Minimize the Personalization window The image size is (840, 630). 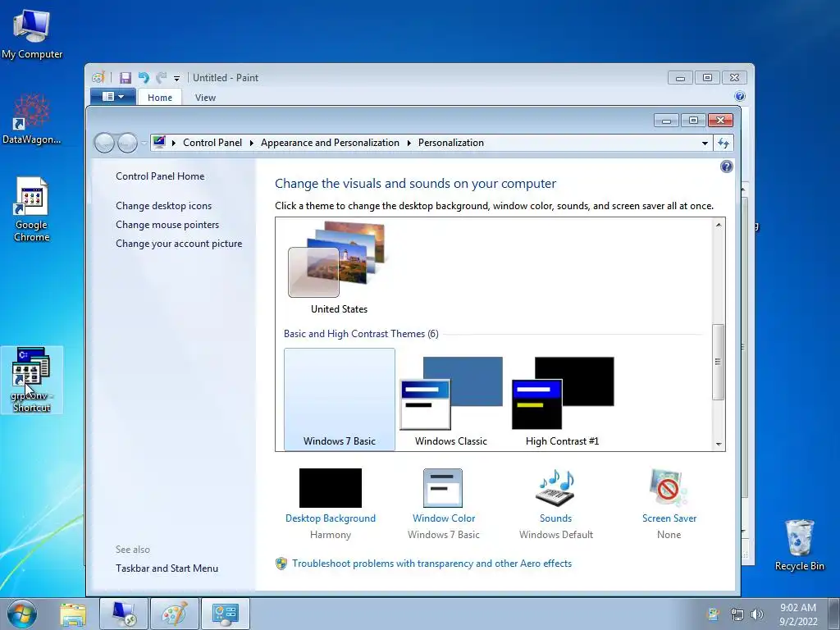(x=666, y=121)
